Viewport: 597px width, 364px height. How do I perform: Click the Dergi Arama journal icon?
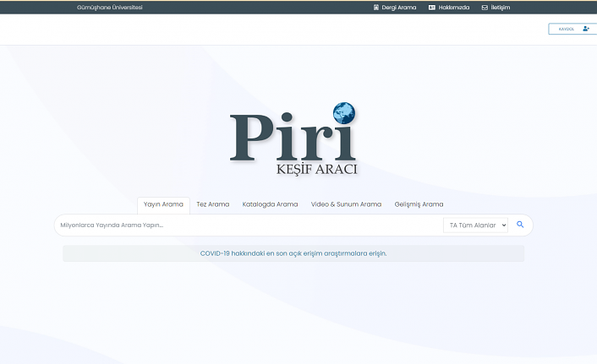(376, 8)
